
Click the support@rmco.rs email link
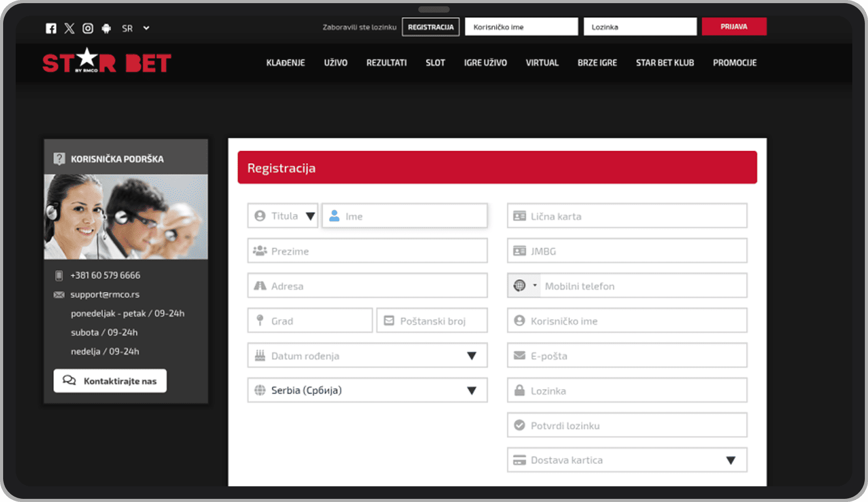pos(105,294)
